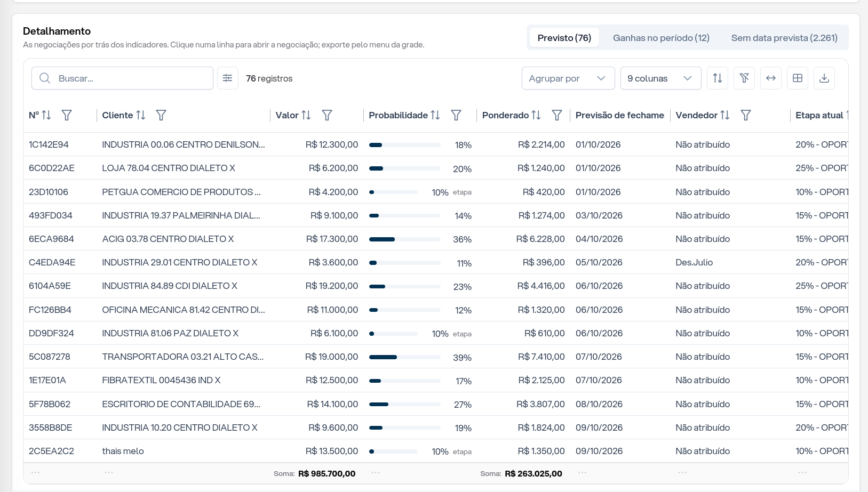The height and width of the screenshot is (492, 868).
Task: Sort by Nº column arrows
Action: [46, 115]
